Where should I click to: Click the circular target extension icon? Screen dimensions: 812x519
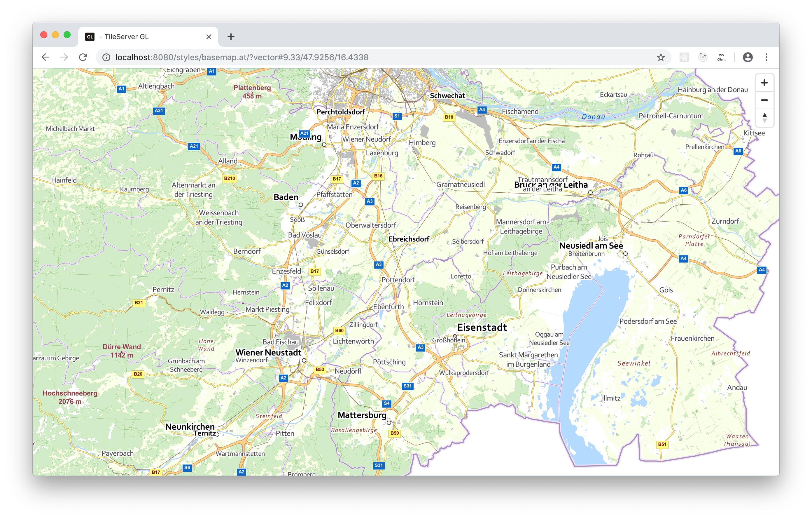coord(703,58)
